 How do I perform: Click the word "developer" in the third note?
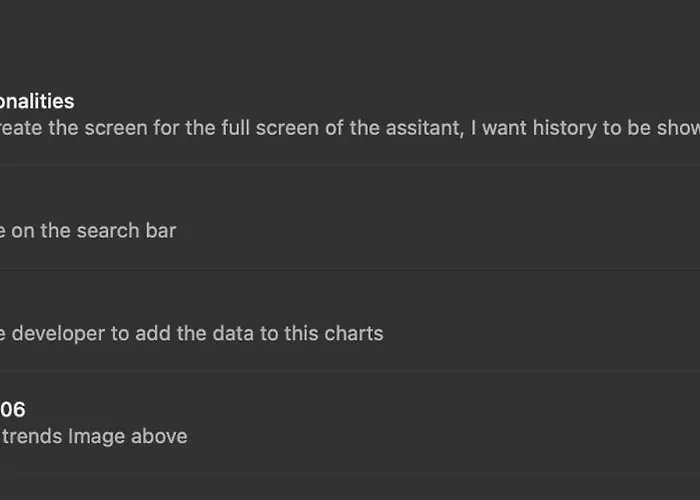(58, 334)
